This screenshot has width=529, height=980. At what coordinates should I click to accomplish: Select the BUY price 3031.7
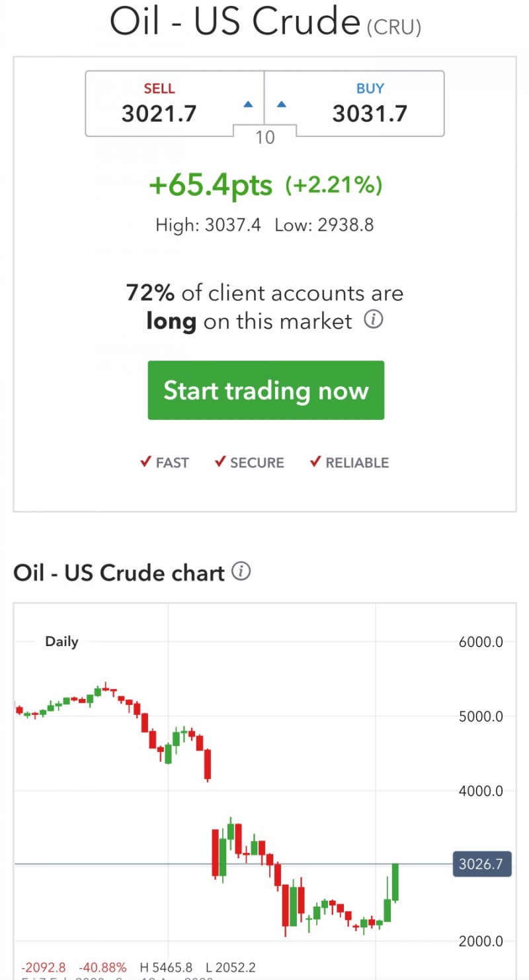coord(370,114)
